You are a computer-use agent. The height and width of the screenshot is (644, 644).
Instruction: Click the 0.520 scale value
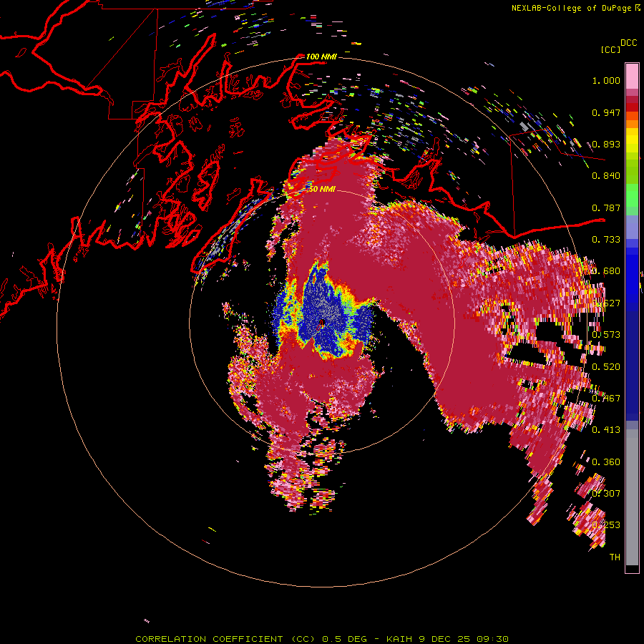click(606, 366)
